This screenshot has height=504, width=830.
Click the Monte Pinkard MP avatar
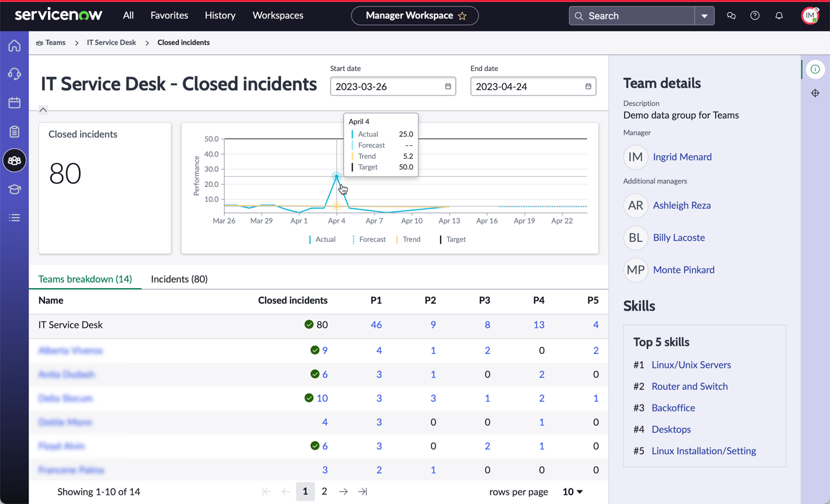click(636, 270)
